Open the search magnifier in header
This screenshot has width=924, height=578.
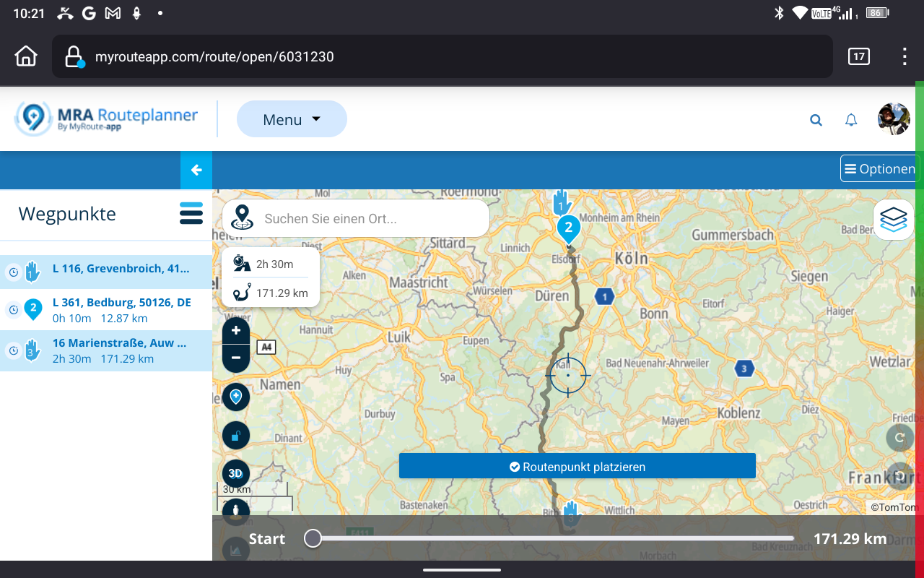816,120
